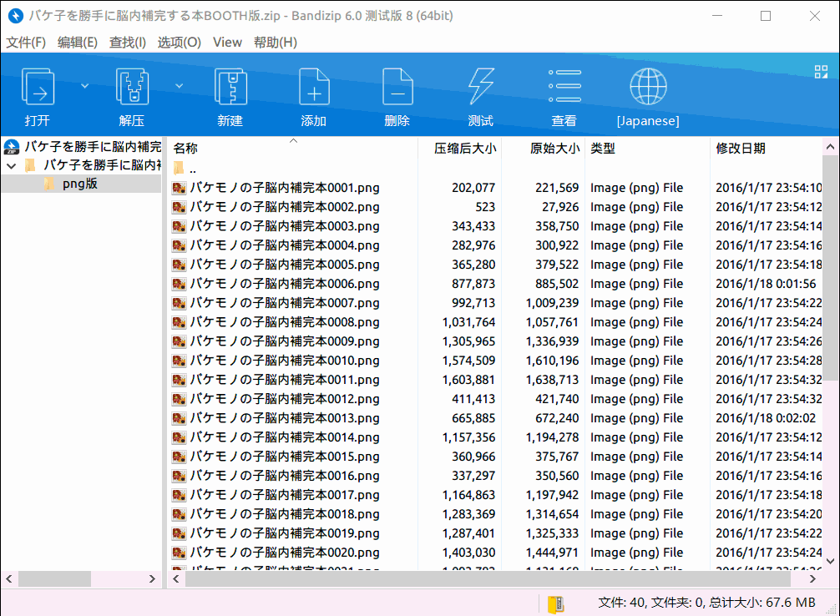
Task: Click the [Japanese] code page globe icon
Action: 648,87
